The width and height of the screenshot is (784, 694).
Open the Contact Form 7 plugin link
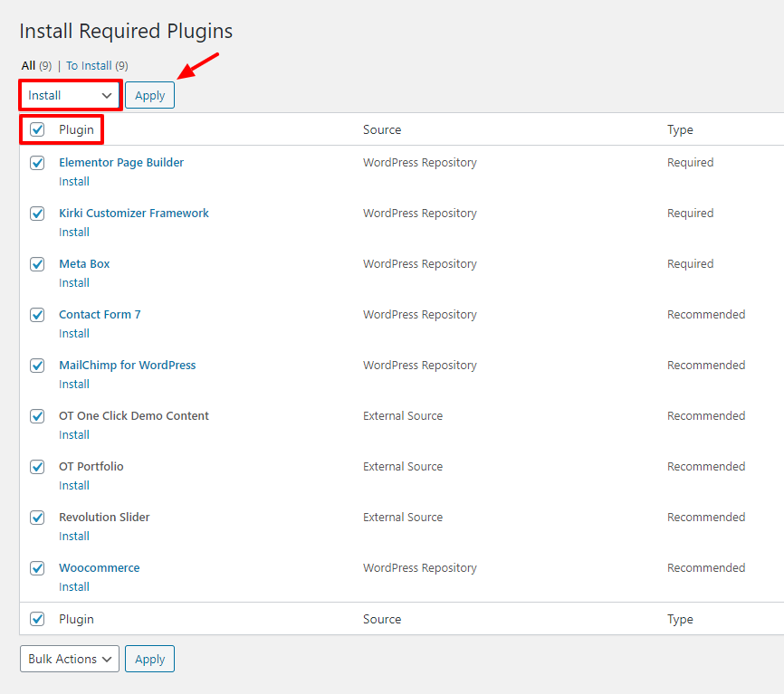[100, 314]
